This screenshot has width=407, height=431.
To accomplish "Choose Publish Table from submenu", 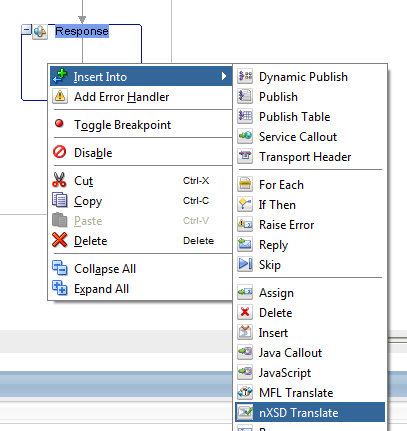I will [x=310, y=117].
